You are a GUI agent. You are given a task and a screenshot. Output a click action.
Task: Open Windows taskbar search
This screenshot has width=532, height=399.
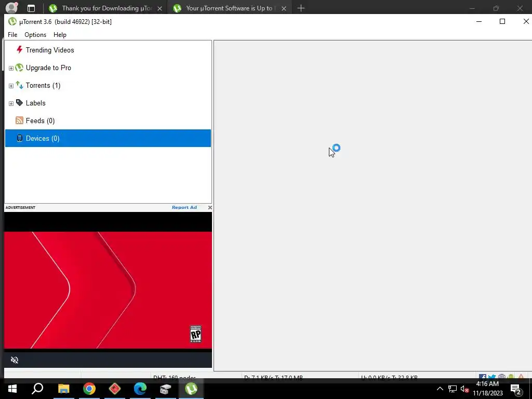click(37, 389)
